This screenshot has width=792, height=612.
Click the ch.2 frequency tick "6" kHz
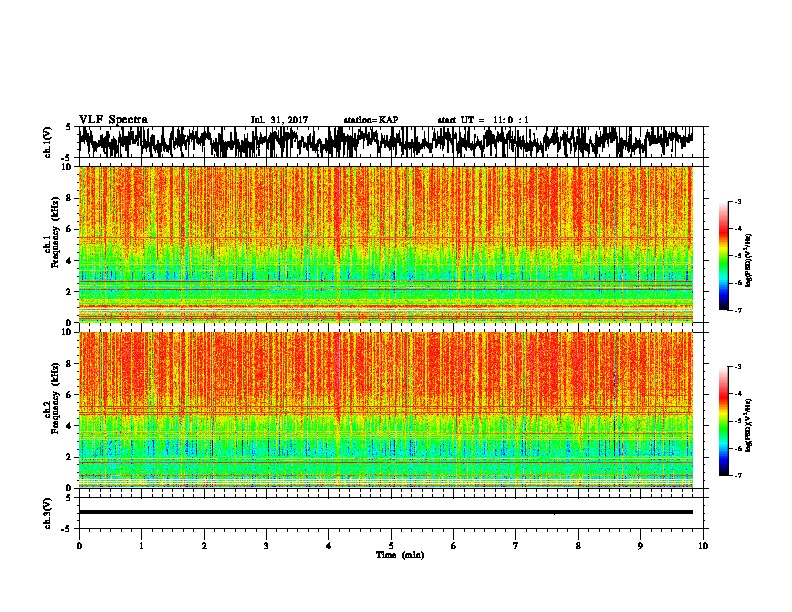(70, 395)
